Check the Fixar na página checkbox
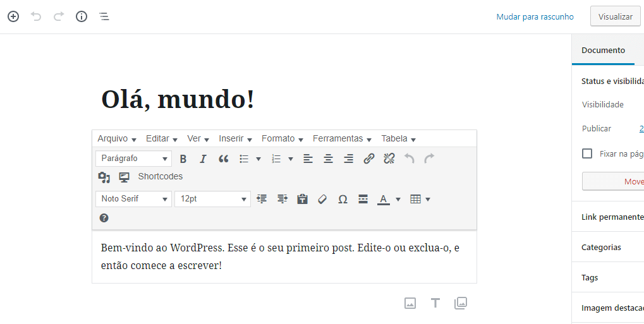Screen dimensions: 644x324 [587, 153]
